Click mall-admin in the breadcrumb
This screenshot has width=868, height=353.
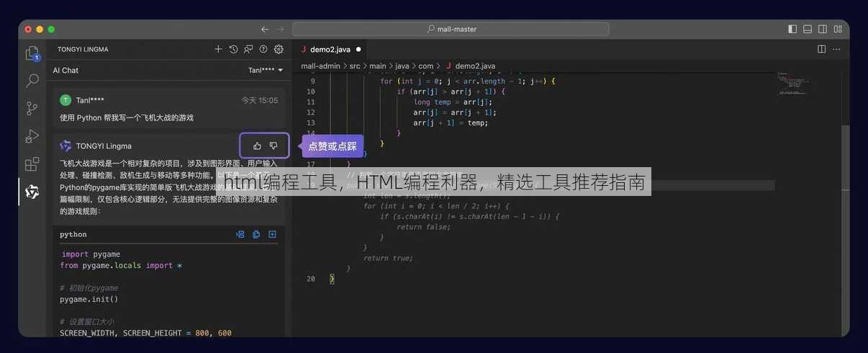(x=320, y=66)
